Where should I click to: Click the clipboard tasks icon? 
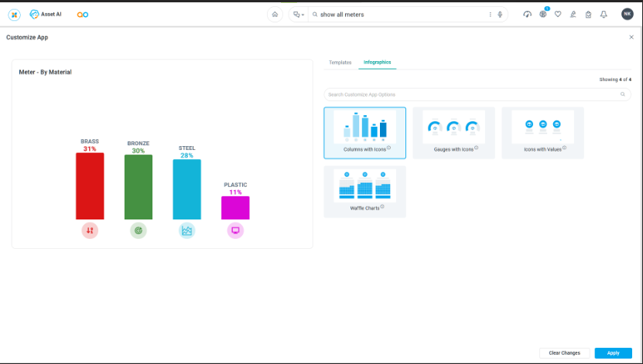click(x=588, y=15)
